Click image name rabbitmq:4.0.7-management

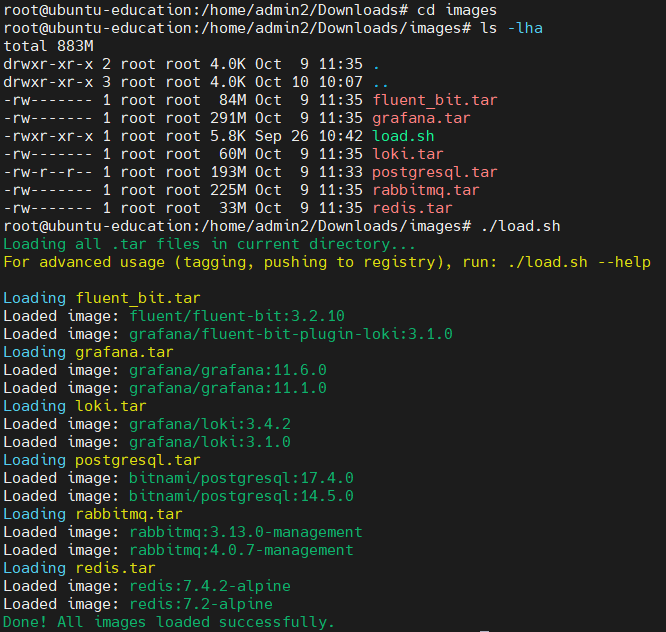pyautogui.click(x=240, y=550)
